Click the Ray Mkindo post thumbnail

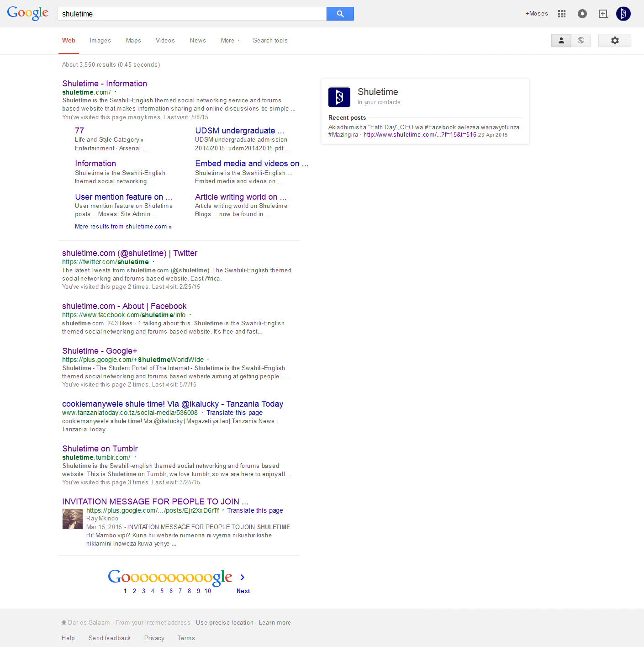click(73, 519)
